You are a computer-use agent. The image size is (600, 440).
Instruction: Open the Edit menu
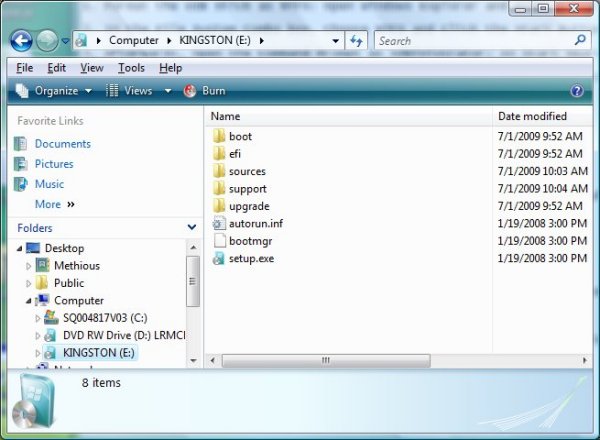click(x=57, y=68)
